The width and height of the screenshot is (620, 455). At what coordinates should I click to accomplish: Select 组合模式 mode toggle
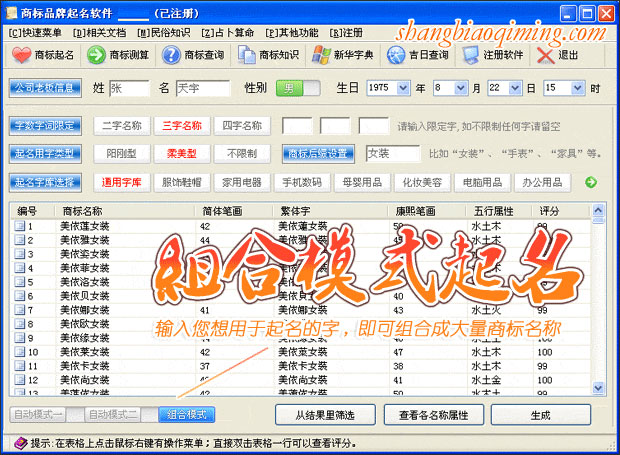[x=187, y=415]
